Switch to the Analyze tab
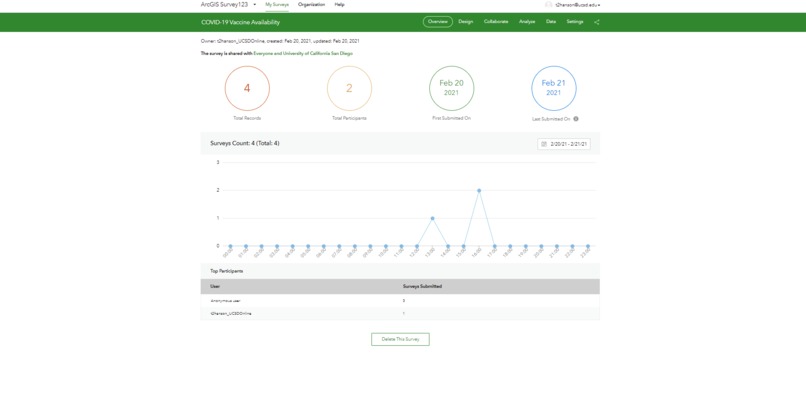 pos(527,22)
